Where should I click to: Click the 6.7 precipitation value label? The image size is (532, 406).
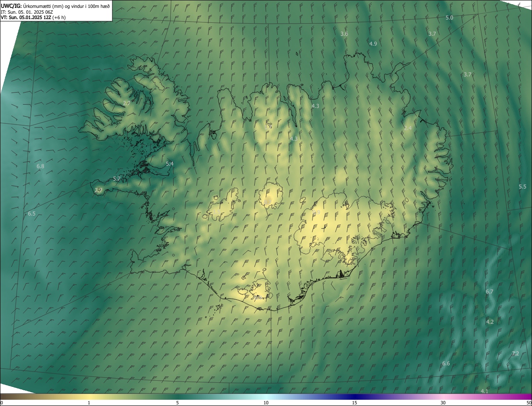pos(490,292)
